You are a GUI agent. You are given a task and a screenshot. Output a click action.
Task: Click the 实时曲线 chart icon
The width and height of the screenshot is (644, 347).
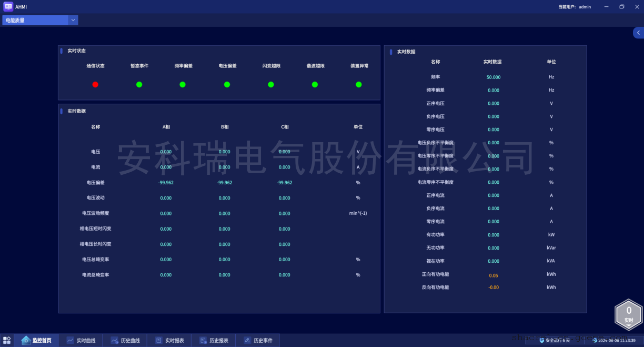pyautogui.click(x=70, y=341)
